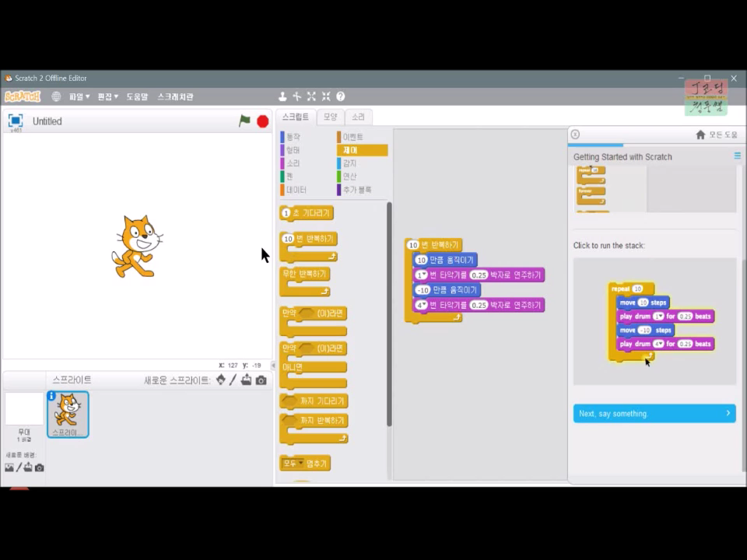Screen dimensions: 747x560
Task: Select the Grow sprite tool
Action: [x=311, y=96]
